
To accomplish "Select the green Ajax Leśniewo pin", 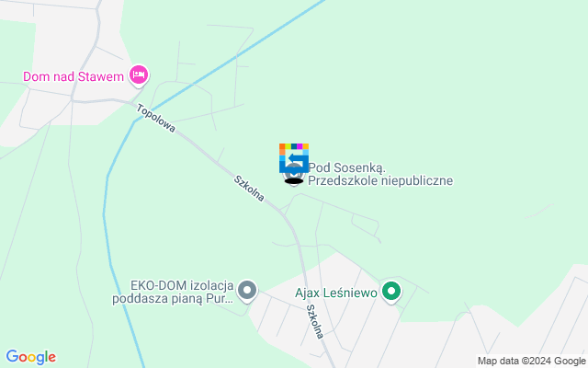I will pyautogui.click(x=391, y=292).
